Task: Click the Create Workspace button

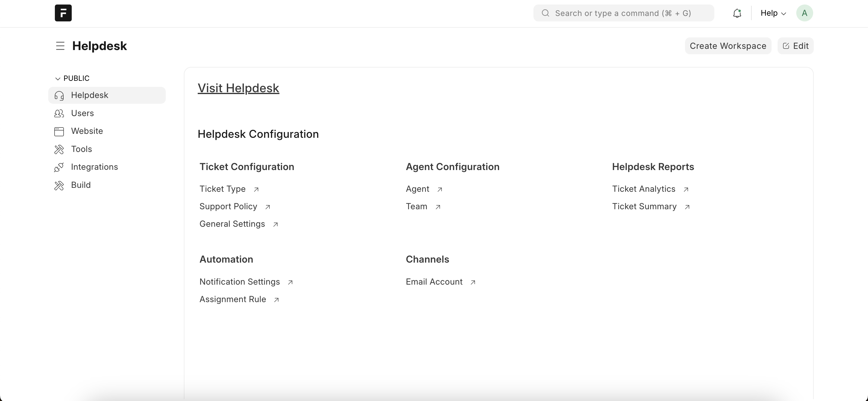Action: click(x=728, y=46)
